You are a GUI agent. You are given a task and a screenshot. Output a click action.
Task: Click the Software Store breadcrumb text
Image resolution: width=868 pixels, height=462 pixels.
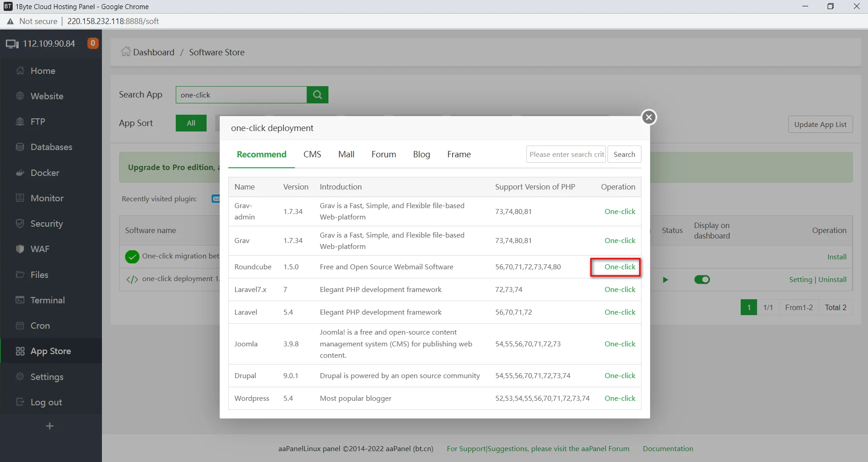coord(217,52)
